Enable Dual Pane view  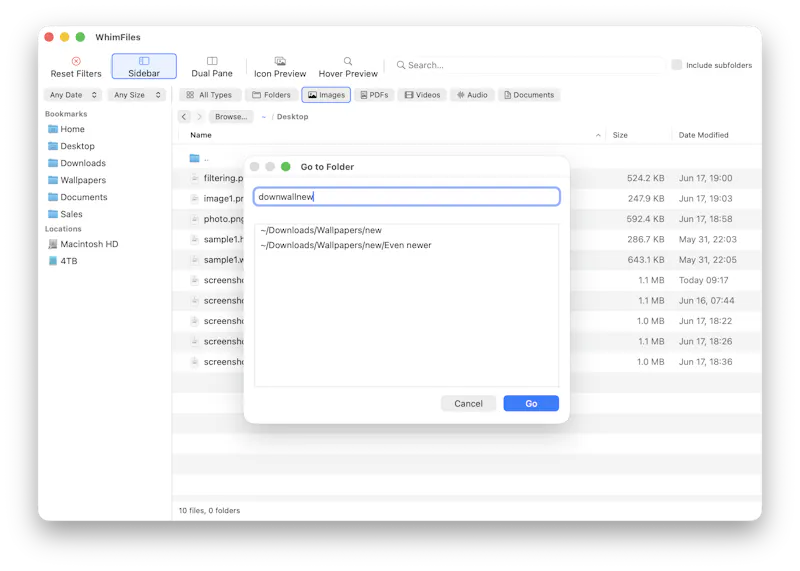coord(212,66)
